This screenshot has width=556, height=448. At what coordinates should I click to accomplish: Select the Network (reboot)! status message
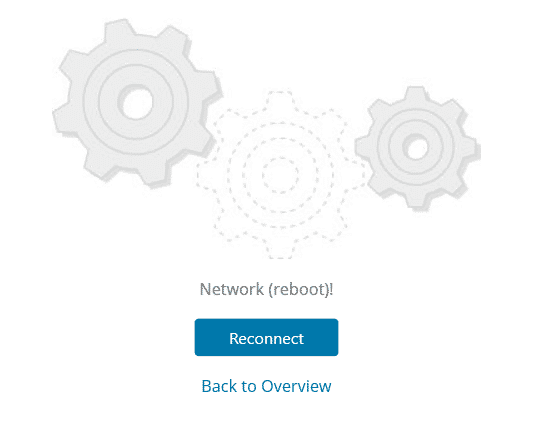pyautogui.click(x=266, y=289)
